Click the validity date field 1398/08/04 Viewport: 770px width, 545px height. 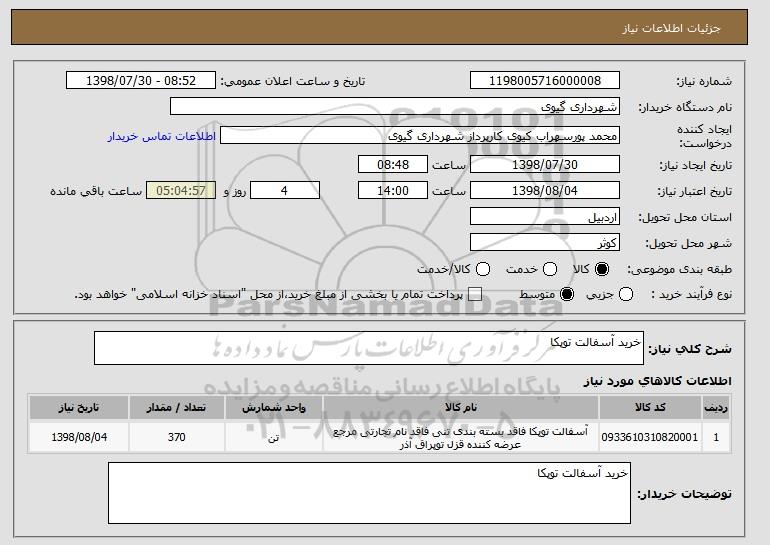click(x=545, y=191)
